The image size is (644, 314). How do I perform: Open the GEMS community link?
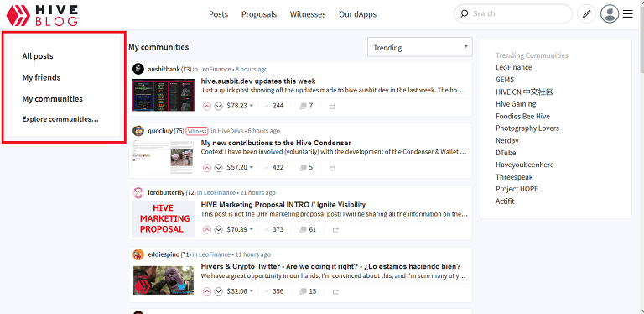click(x=505, y=80)
